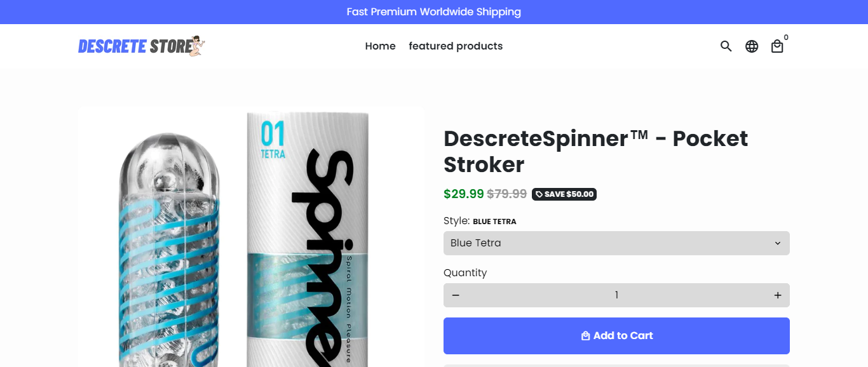The width and height of the screenshot is (868, 367).
Task: Expand the Blue Tetra style dropdown
Action: coord(616,243)
